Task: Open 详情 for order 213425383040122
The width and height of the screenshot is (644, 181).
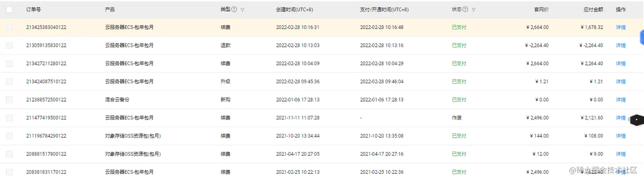Action: coord(621,27)
